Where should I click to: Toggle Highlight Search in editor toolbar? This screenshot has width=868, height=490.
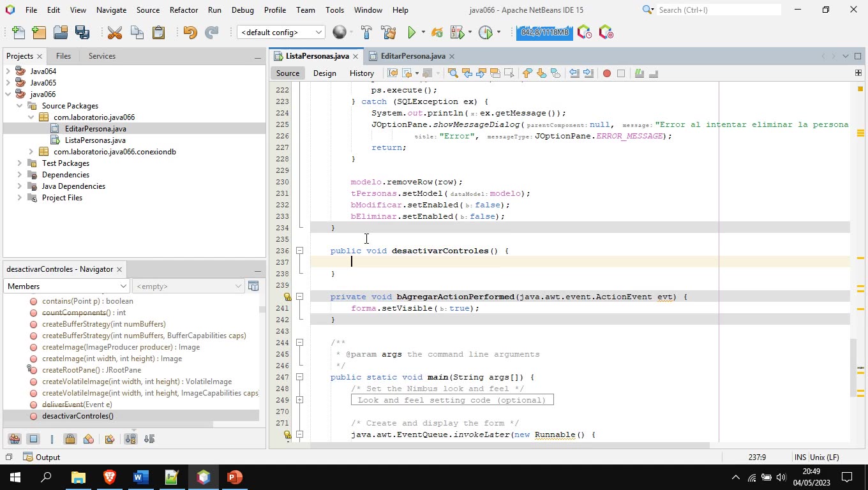pyautogui.click(x=495, y=73)
